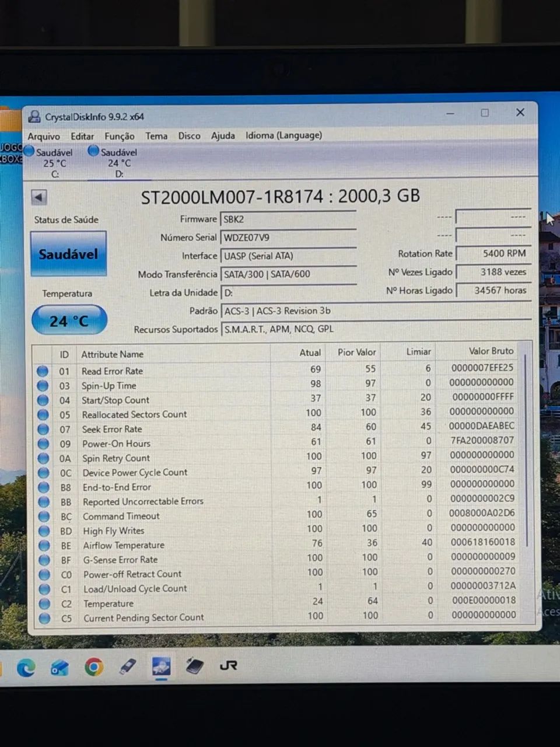Click status circle for Reallocated Sectors Count
Screen dimensions: 560x747
pos(43,414)
